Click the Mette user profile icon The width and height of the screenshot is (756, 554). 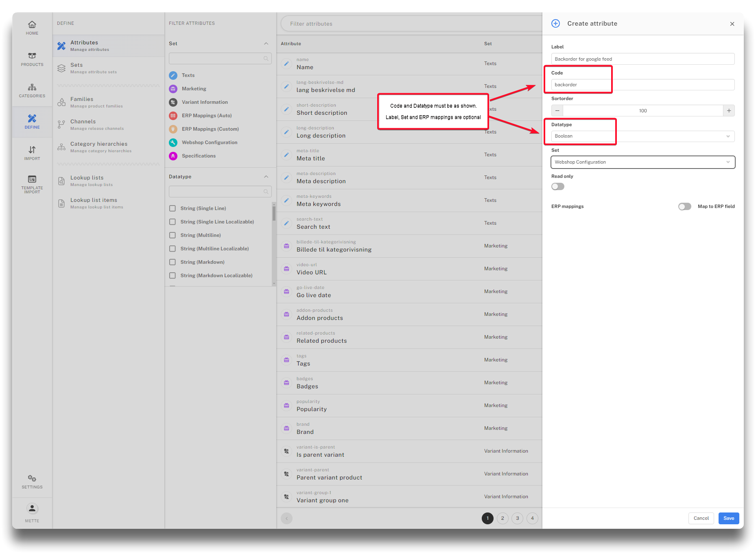[32, 509]
